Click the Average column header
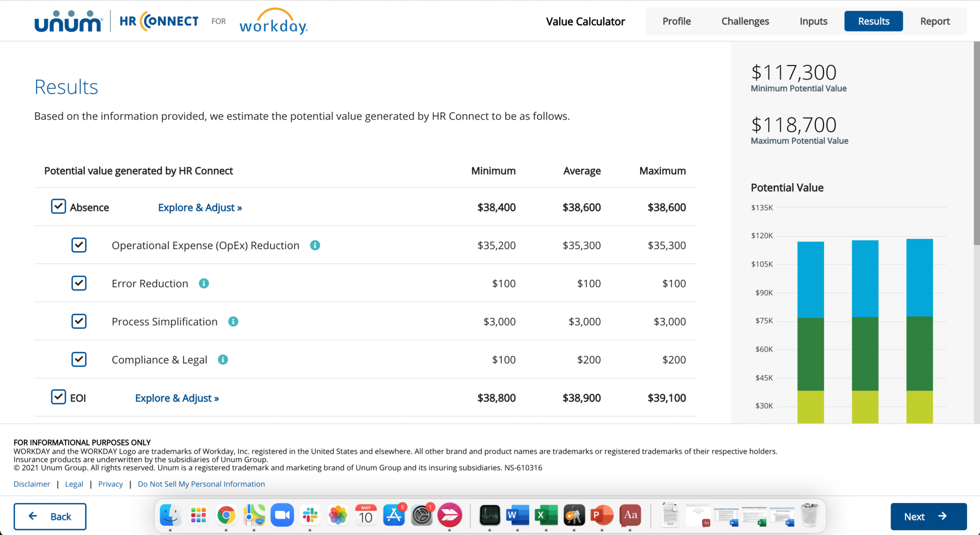 point(582,171)
